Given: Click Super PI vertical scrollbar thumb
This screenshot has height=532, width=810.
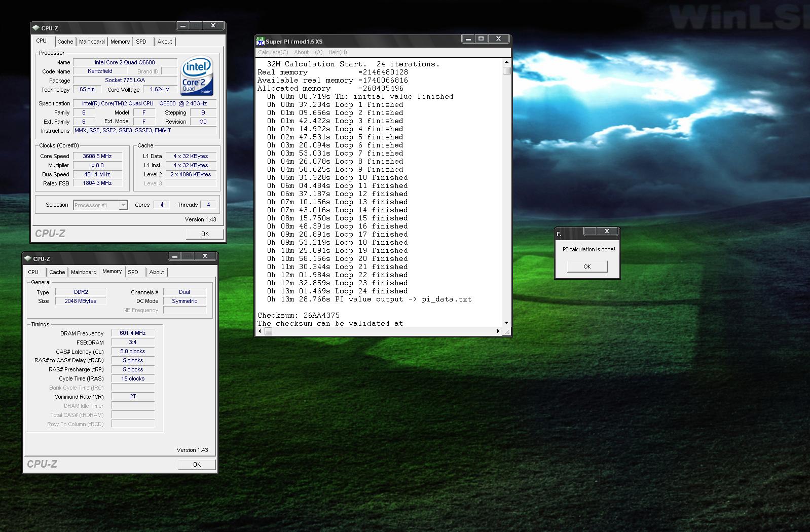Looking at the screenshot, I should [x=506, y=71].
